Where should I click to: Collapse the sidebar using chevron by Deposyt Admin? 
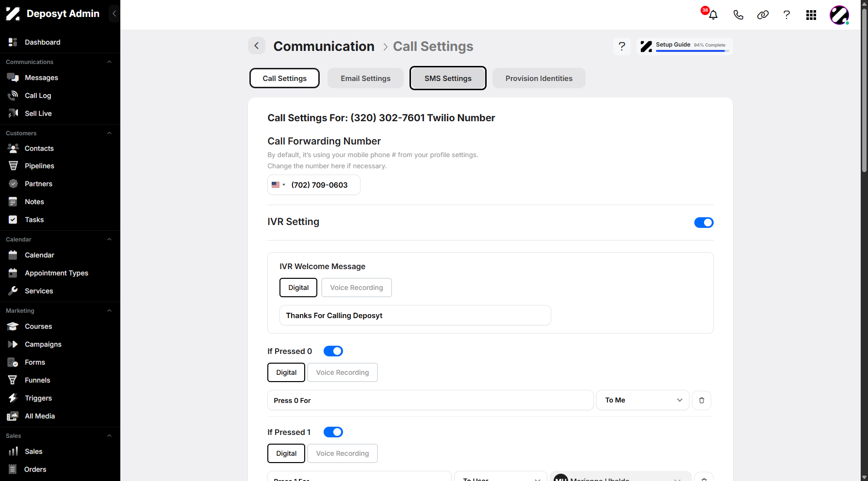(x=114, y=14)
